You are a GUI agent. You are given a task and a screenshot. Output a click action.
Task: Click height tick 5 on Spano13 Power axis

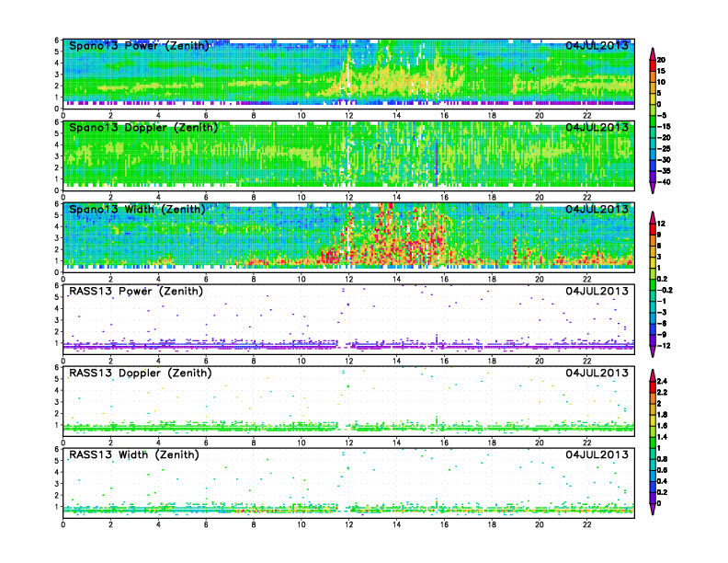point(57,52)
